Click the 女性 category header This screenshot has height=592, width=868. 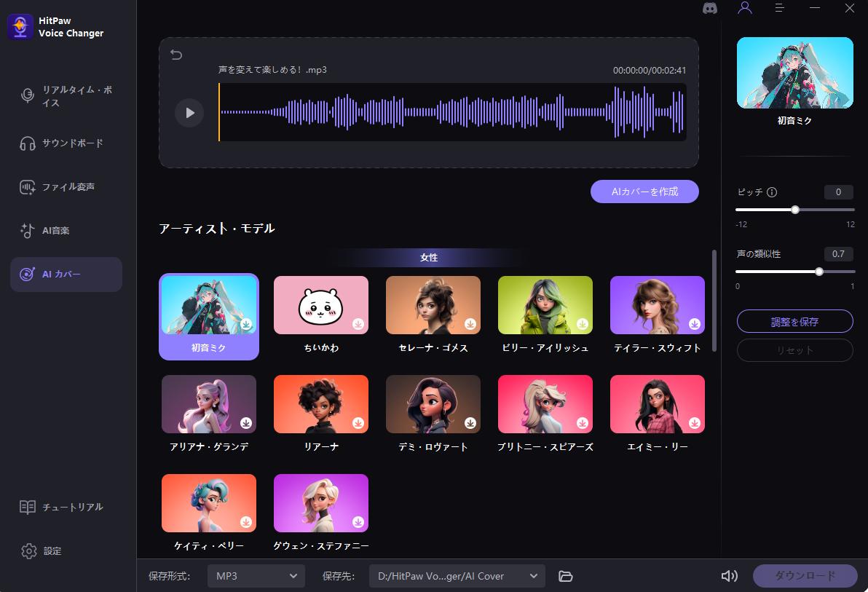[x=429, y=258]
